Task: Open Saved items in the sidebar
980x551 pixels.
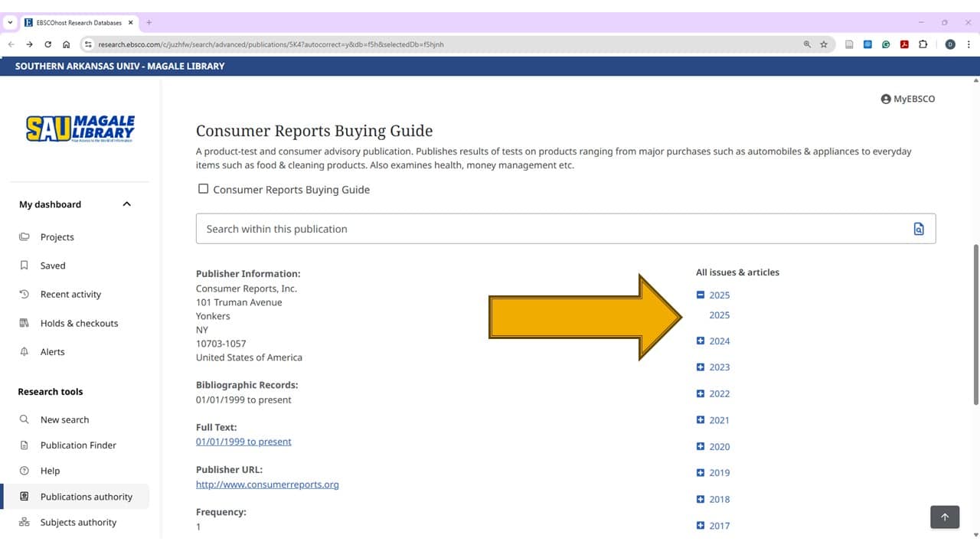Action: point(53,266)
